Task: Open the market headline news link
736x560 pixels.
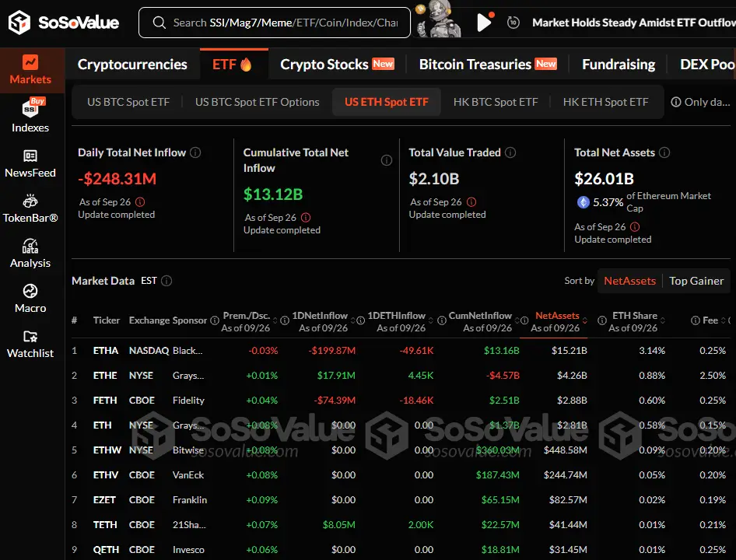Action: [633, 23]
